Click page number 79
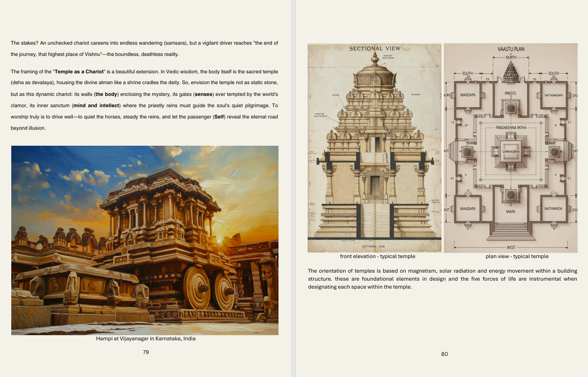Viewport: 588px width, 377px height. click(146, 352)
